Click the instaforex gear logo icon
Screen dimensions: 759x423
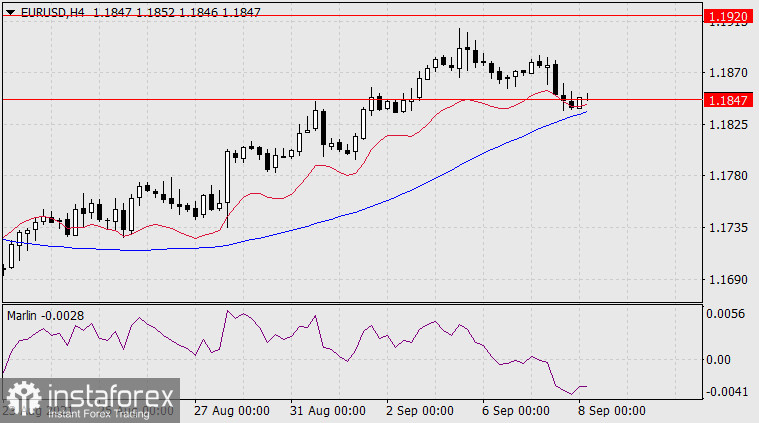pos(21,401)
